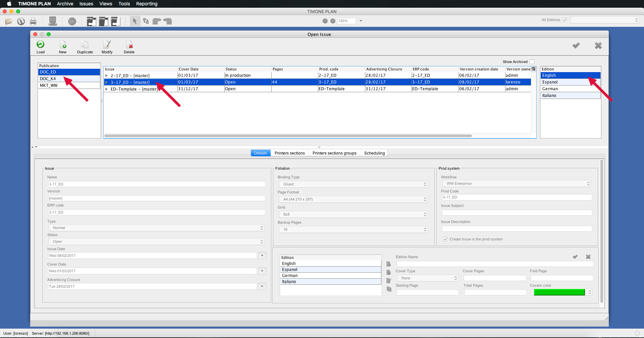Screen dimensions: 644x338
Task: Click the Off server status icon
Action: pos(53,21)
